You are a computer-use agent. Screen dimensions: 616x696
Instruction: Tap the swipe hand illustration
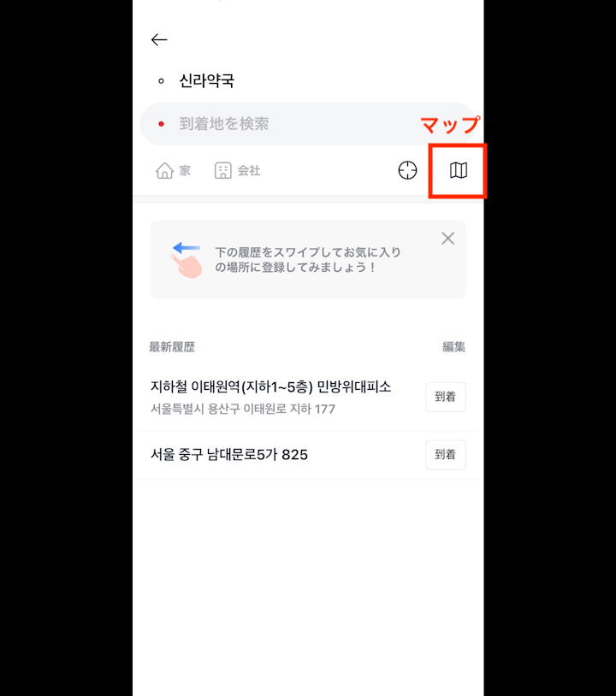tap(187, 260)
